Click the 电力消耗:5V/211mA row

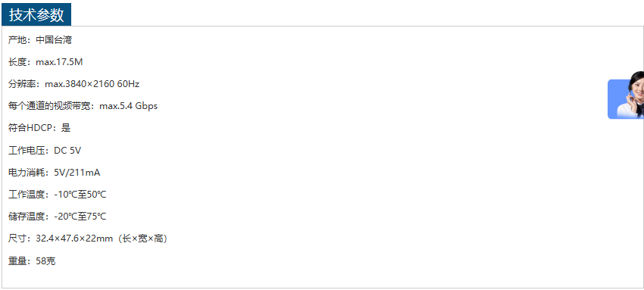tap(55, 173)
